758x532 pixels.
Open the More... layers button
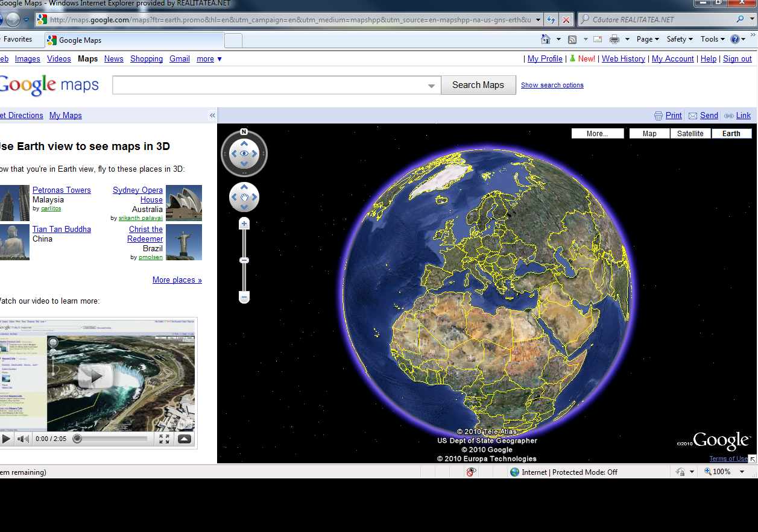(598, 134)
